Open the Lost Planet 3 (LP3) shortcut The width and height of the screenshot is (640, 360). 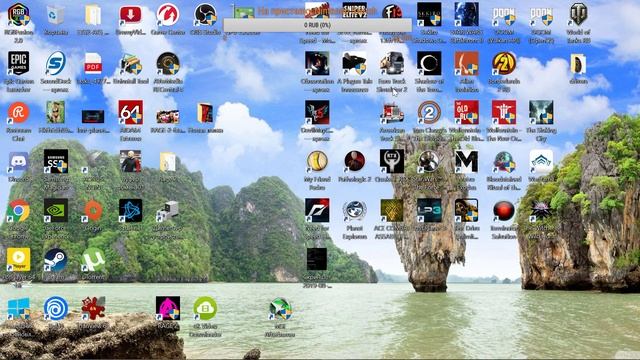(x=429, y=211)
